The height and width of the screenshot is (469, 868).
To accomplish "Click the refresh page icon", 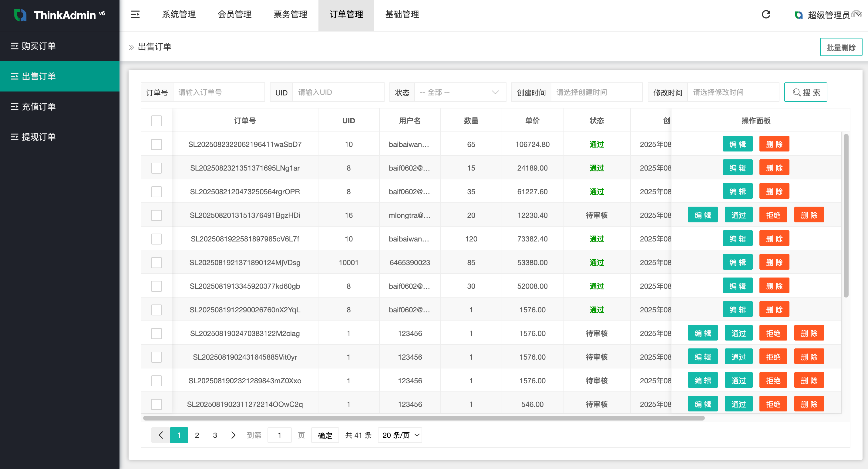I will point(766,15).
